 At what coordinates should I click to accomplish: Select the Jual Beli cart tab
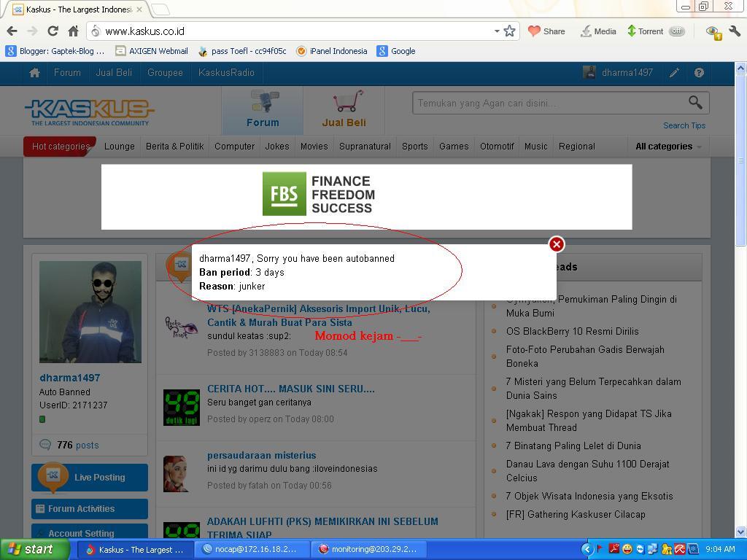(344, 111)
